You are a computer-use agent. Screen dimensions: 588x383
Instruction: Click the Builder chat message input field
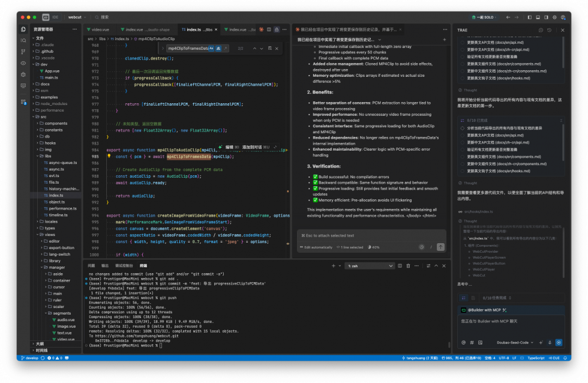(510, 324)
